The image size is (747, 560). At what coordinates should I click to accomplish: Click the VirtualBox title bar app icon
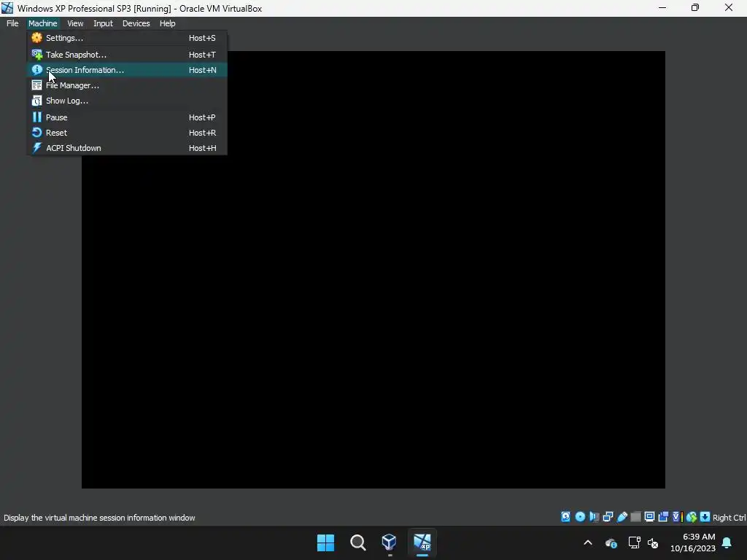[x=7, y=8]
